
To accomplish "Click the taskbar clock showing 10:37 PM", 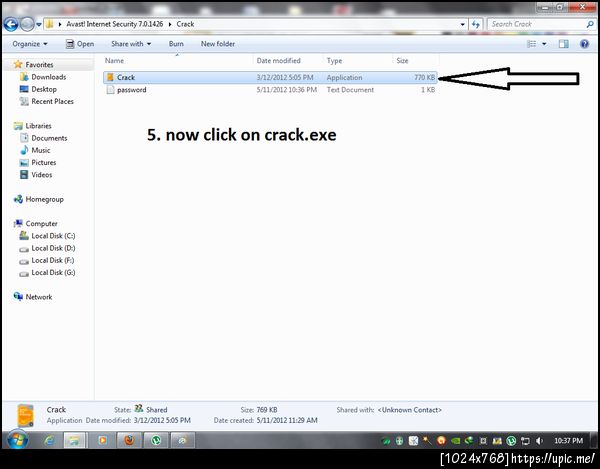I will click(x=568, y=441).
